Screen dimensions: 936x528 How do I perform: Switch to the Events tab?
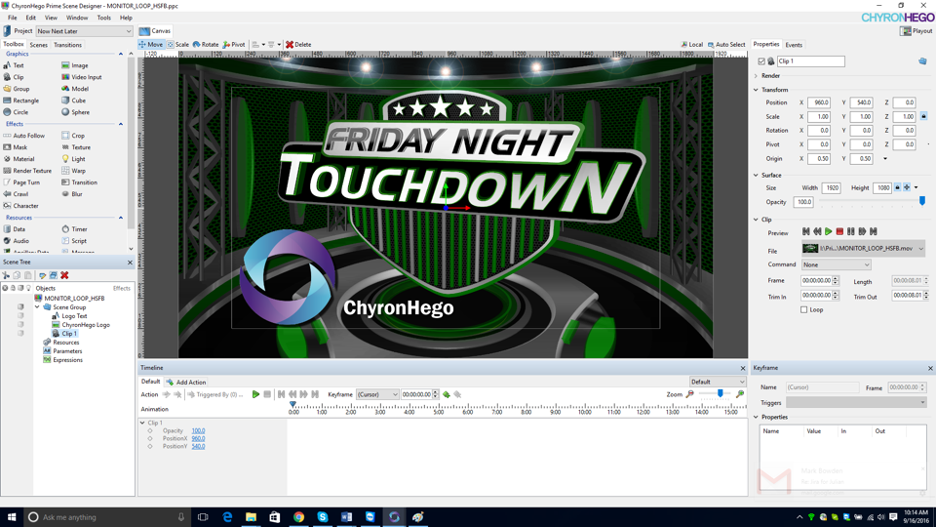pos(793,45)
